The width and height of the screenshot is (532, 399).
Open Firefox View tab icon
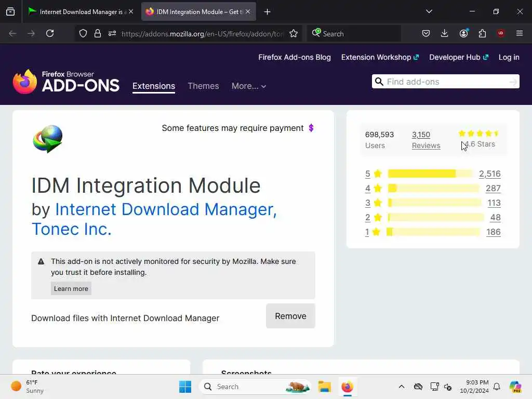10,11
